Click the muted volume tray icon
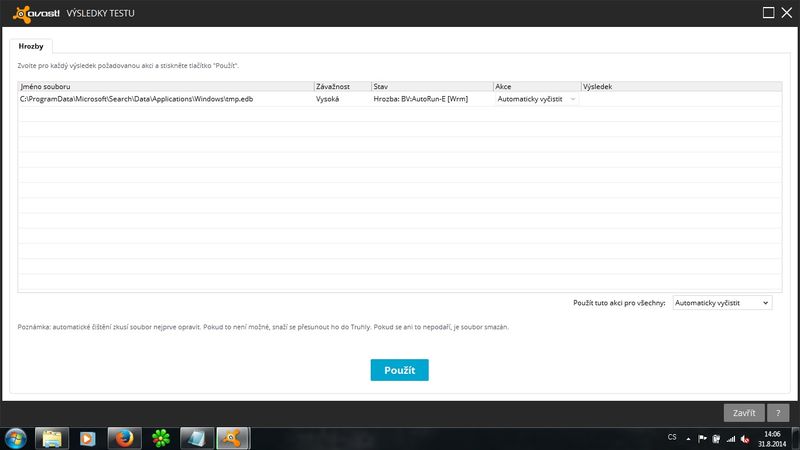The height and width of the screenshot is (450, 800). pyautogui.click(x=746, y=437)
